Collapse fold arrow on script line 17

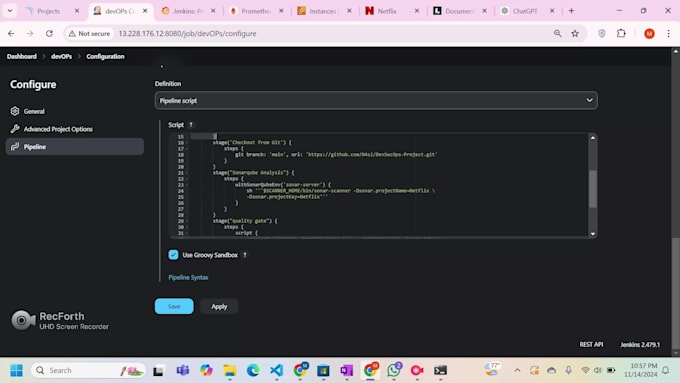tap(186, 149)
